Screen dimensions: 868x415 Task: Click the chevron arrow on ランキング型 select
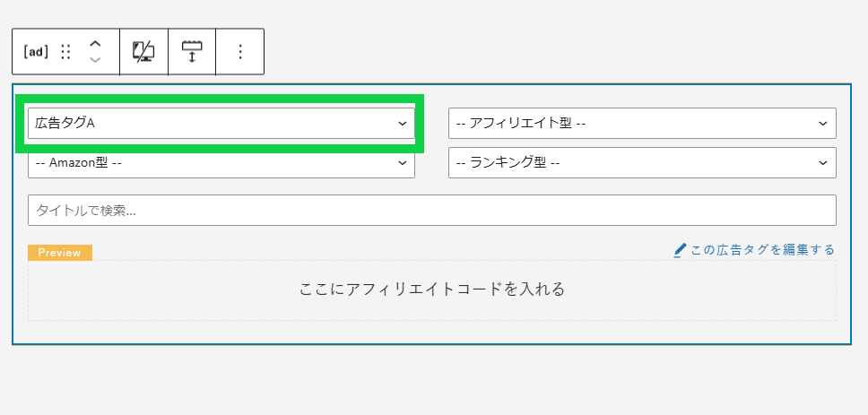[824, 162]
